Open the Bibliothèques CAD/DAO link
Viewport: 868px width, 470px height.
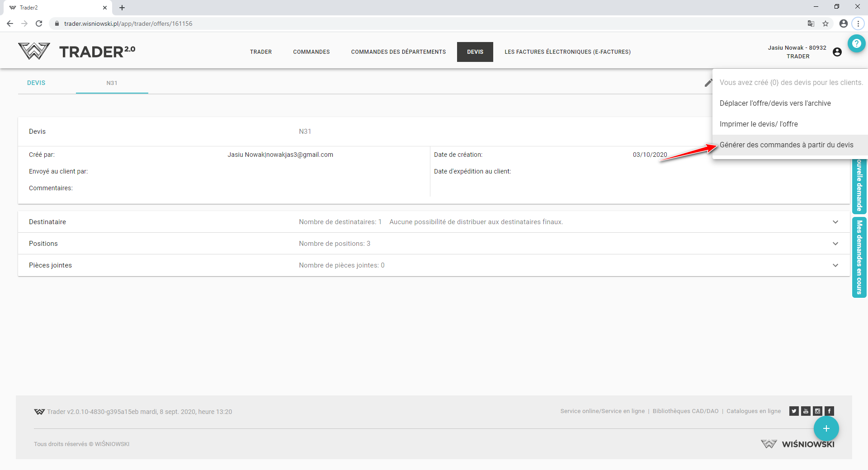[x=685, y=411]
